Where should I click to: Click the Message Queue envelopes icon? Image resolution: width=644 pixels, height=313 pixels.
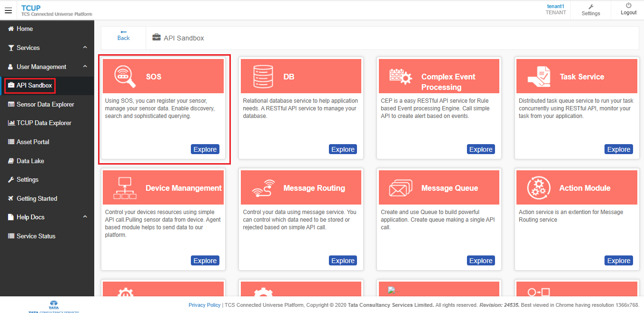[x=401, y=188]
